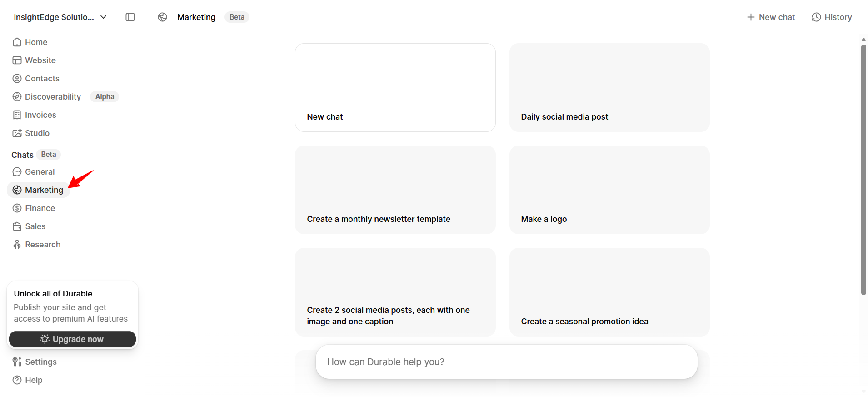Choose the New chat card
Screen dimensions: 868x397
[395, 88]
